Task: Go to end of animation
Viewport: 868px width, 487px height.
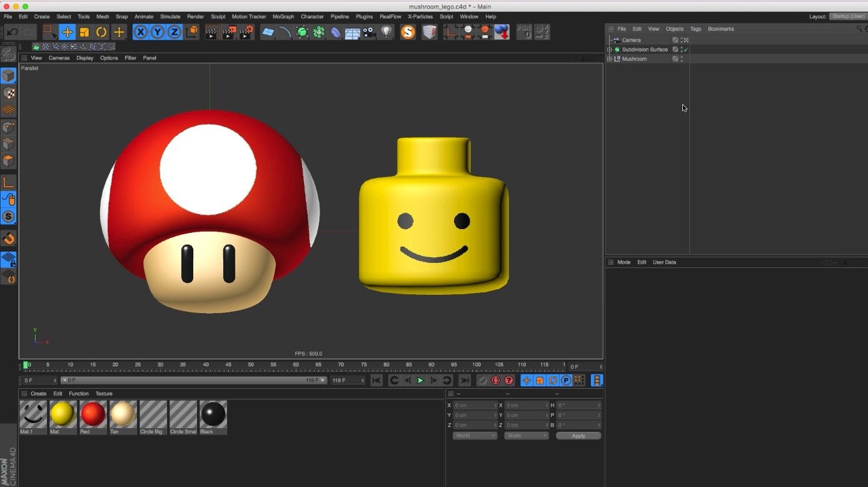Action: coord(465,381)
